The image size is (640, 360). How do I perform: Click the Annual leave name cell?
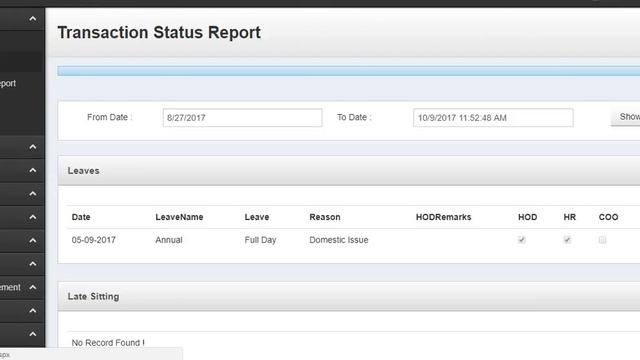click(169, 240)
